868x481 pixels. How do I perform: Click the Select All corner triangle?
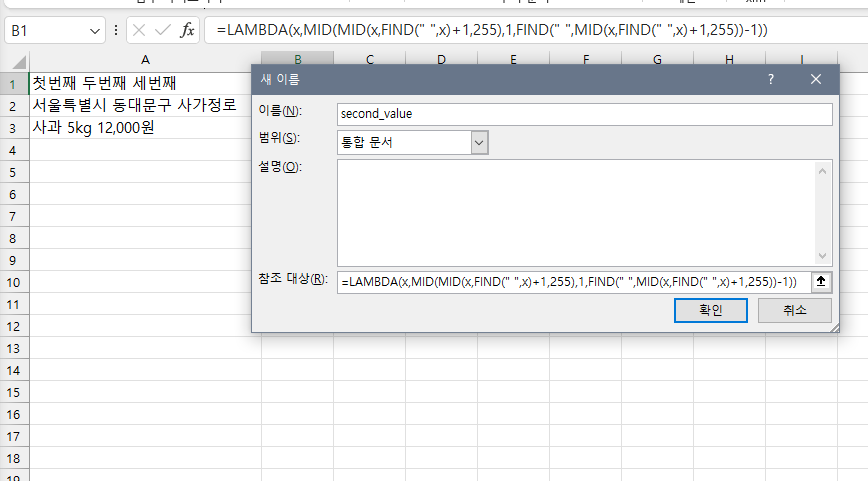18,61
